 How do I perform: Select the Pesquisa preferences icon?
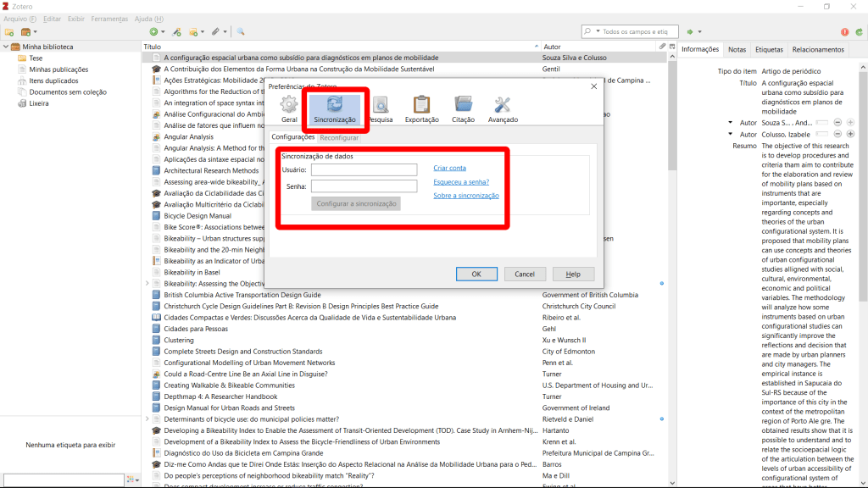380,108
